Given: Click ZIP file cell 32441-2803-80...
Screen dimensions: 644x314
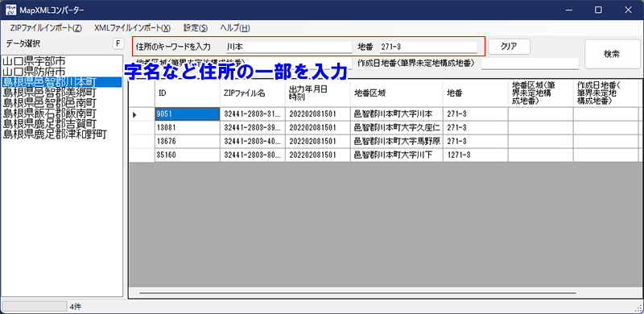Looking at the screenshot, I should pyautogui.click(x=253, y=155).
